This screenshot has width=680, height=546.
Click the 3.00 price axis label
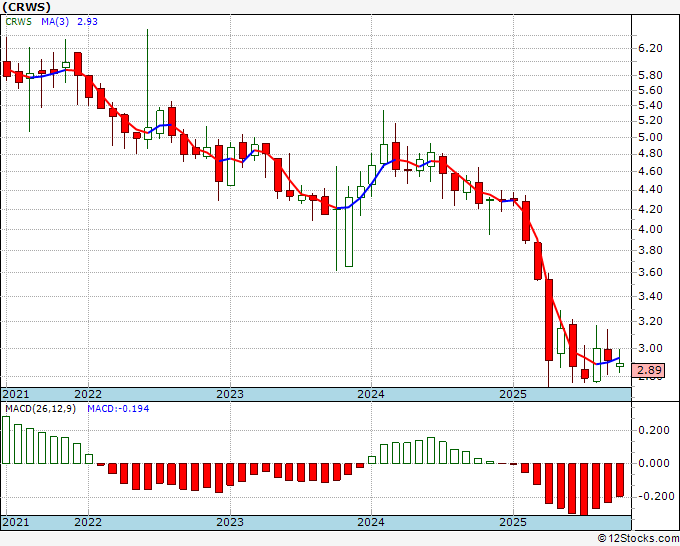click(x=651, y=348)
